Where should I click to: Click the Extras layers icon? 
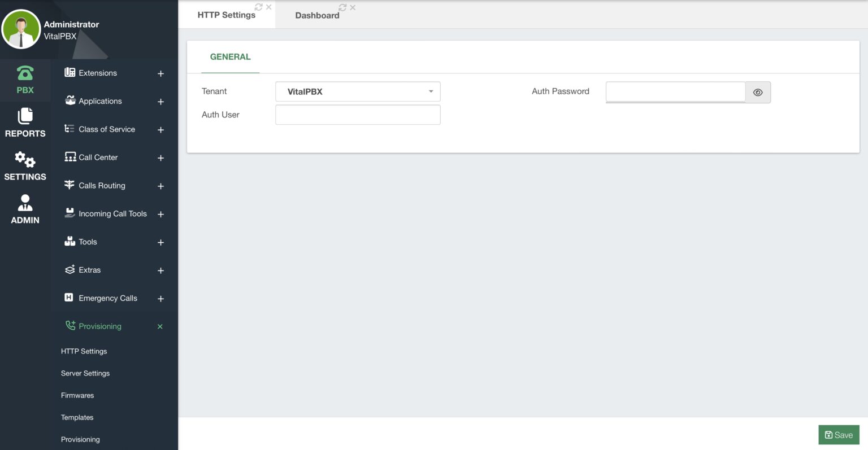click(x=70, y=269)
